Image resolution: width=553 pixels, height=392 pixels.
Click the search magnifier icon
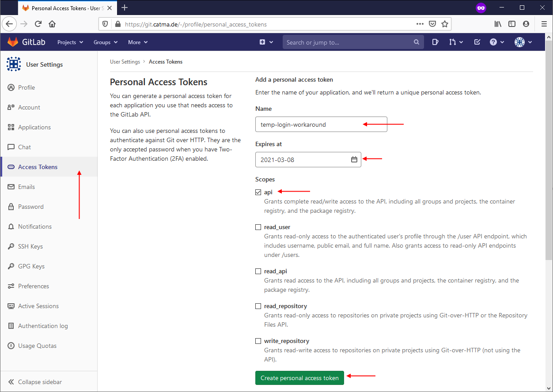(417, 42)
